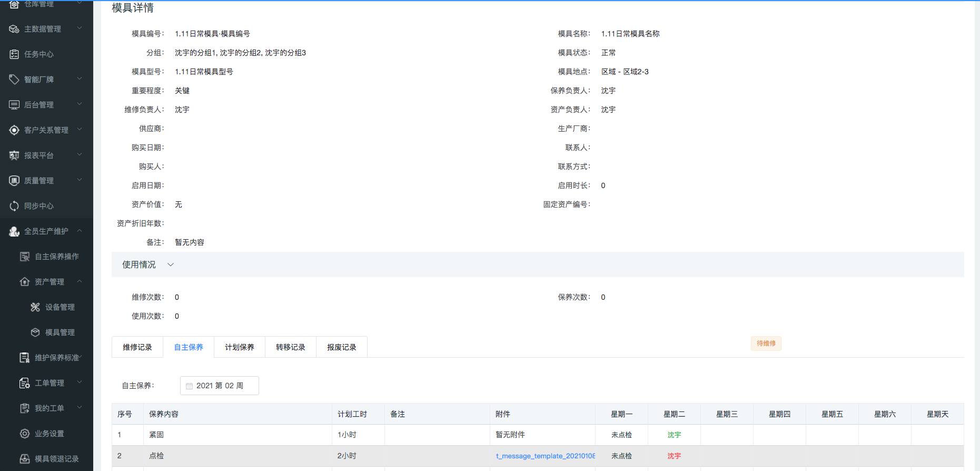Switch to the 维修记录 tab
980x471 pixels.
137,347
